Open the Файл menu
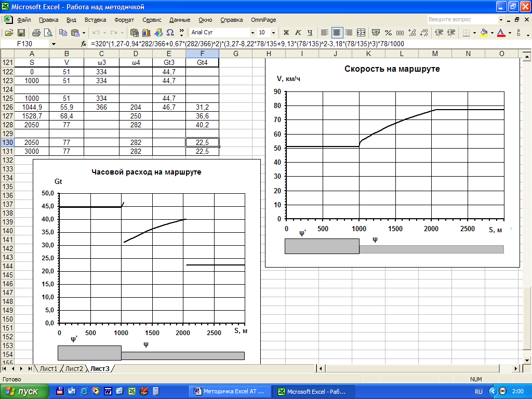Image resolution: width=532 pixels, height=399 pixels. (x=24, y=20)
